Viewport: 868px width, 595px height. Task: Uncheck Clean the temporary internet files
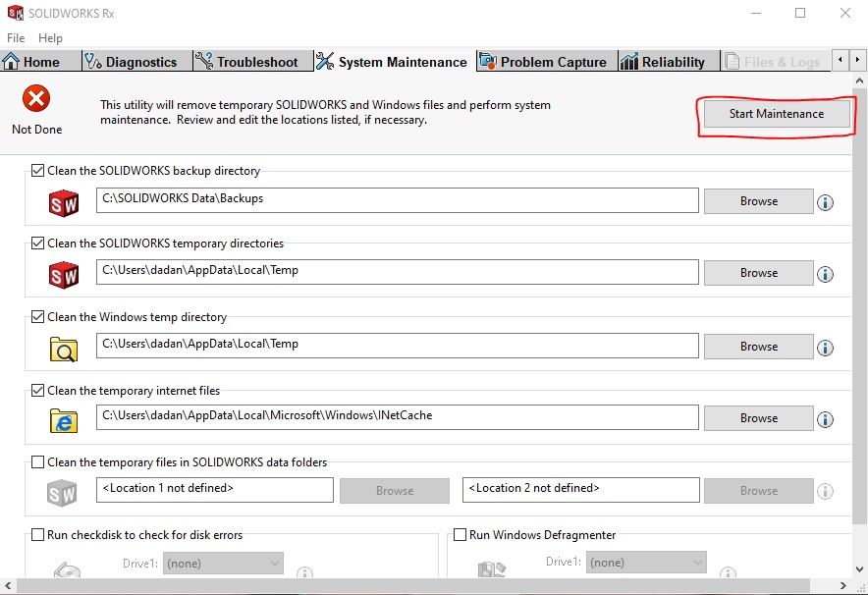(37, 390)
